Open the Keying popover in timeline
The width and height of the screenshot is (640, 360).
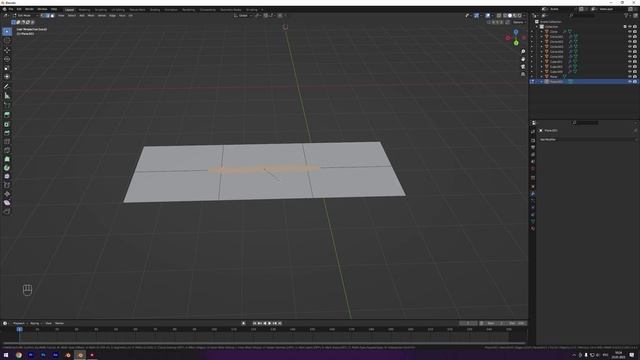35,323
